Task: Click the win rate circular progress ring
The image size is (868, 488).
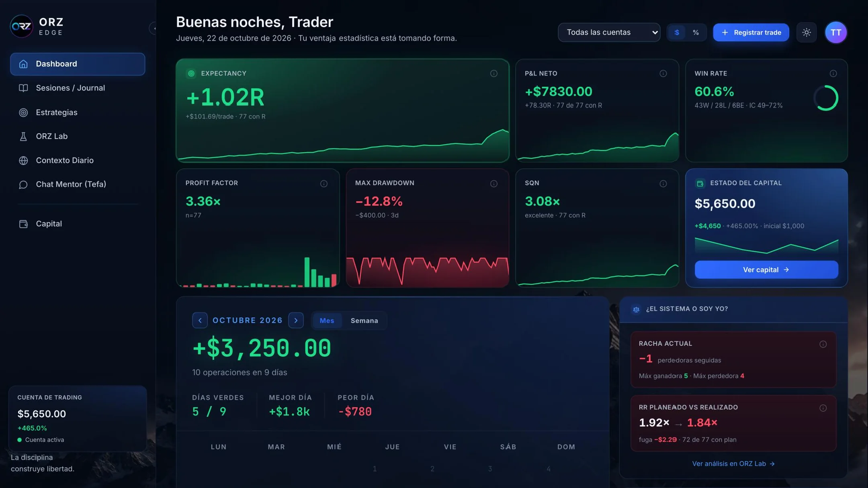Action: (x=826, y=98)
